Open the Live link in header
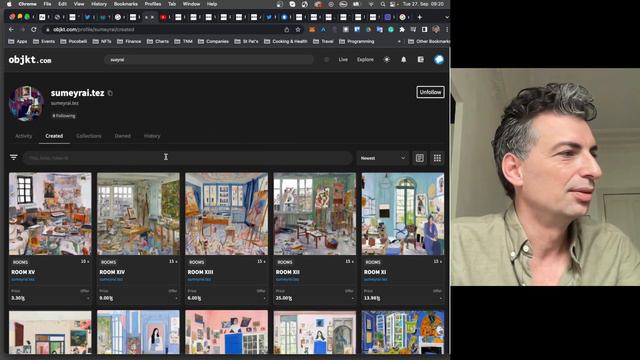This screenshot has height=360, width=640. 343,60
